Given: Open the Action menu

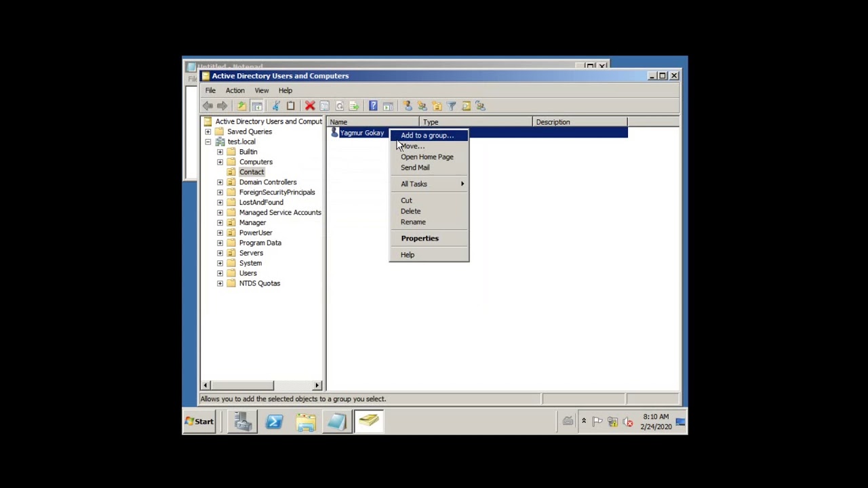Looking at the screenshot, I should pyautogui.click(x=235, y=90).
